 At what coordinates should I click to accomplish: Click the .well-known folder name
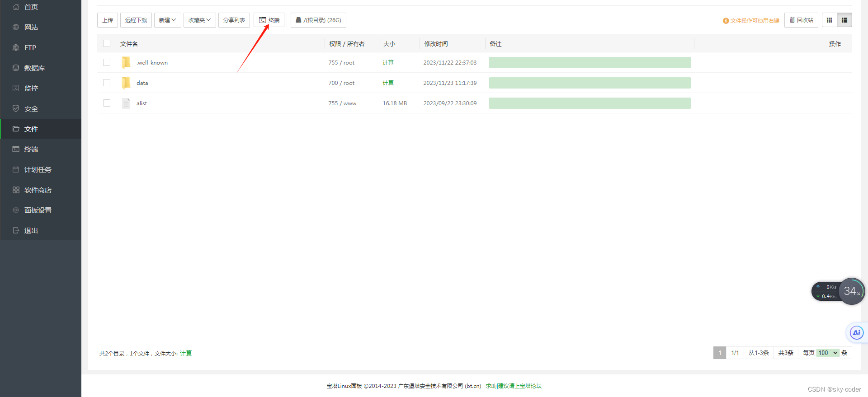coord(152,62)
